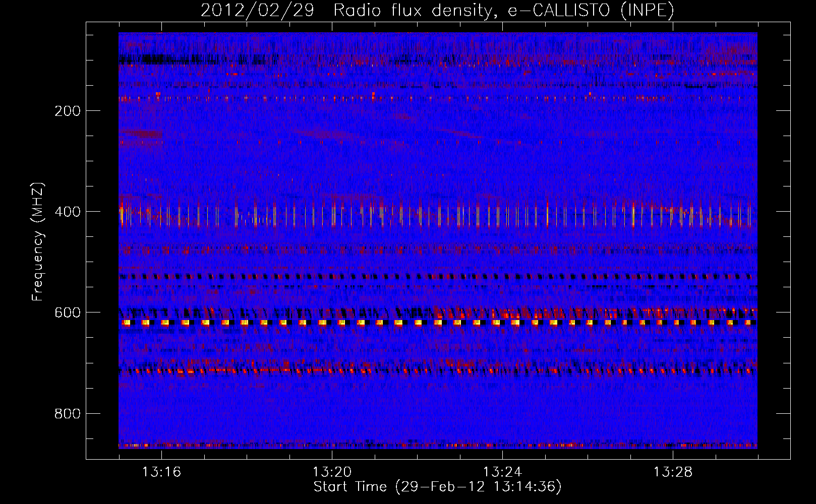Click the 13:16 time tick label
Viewport: 816px width, 504px height.
161,472
